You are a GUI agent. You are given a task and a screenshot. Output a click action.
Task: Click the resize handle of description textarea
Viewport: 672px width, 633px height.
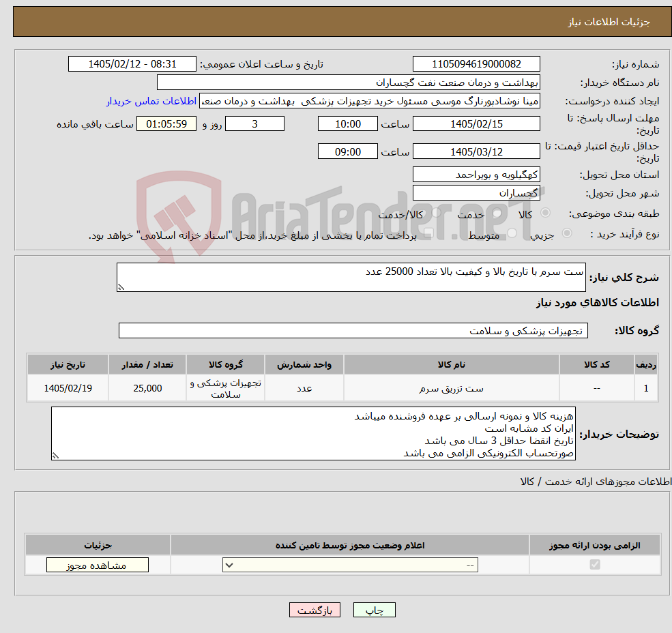(121, 288)
